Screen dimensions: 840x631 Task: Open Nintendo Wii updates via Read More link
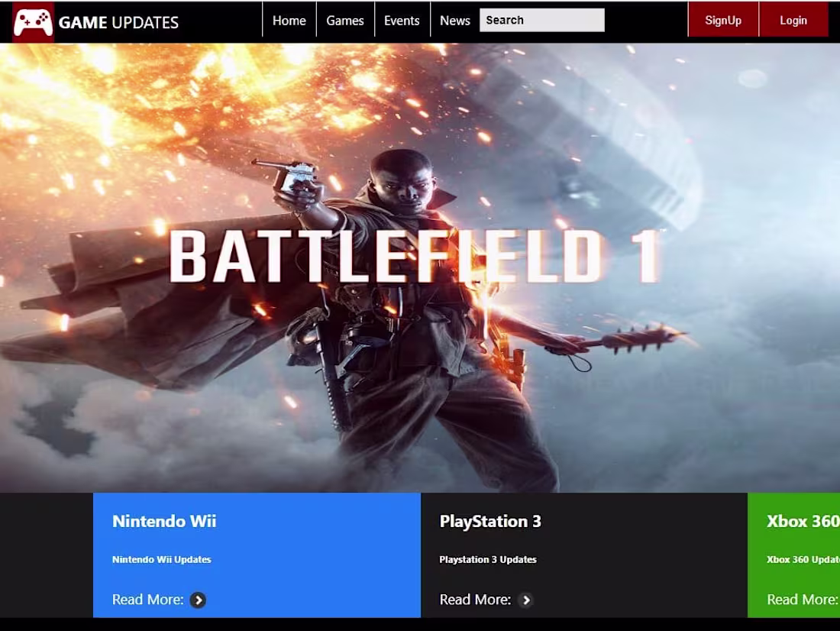click(147, 600)
